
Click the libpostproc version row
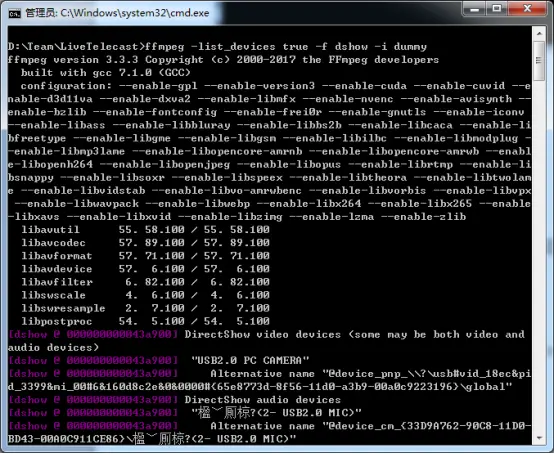point(146,321)
